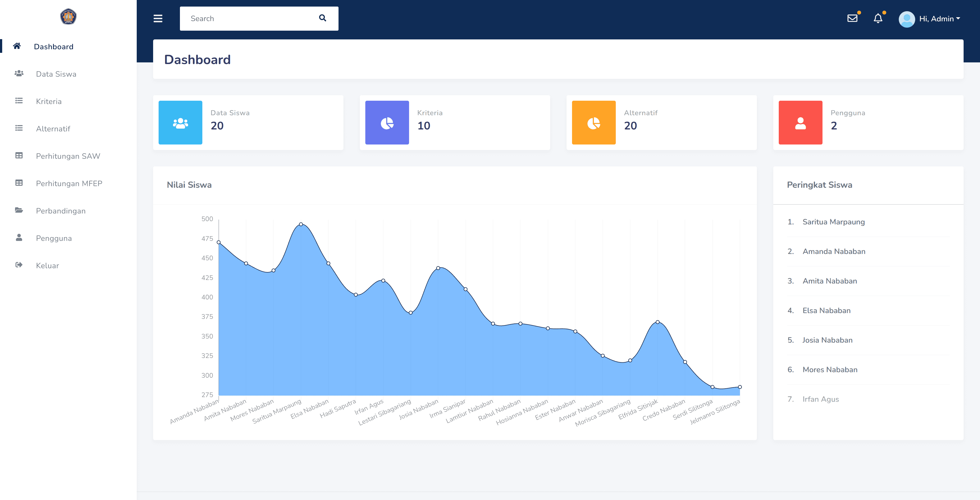Click the blue users icon on Data Siswa card

click(x=180, y=122)
